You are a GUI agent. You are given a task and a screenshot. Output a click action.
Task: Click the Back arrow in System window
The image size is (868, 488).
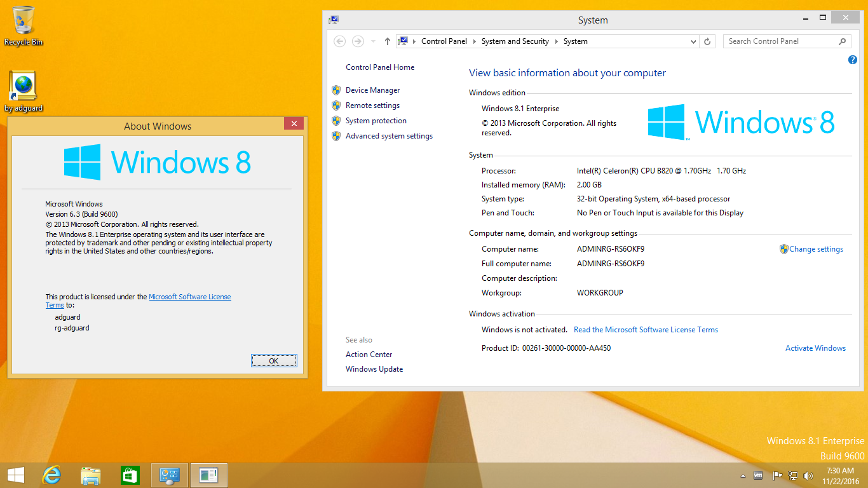(340, 41)
